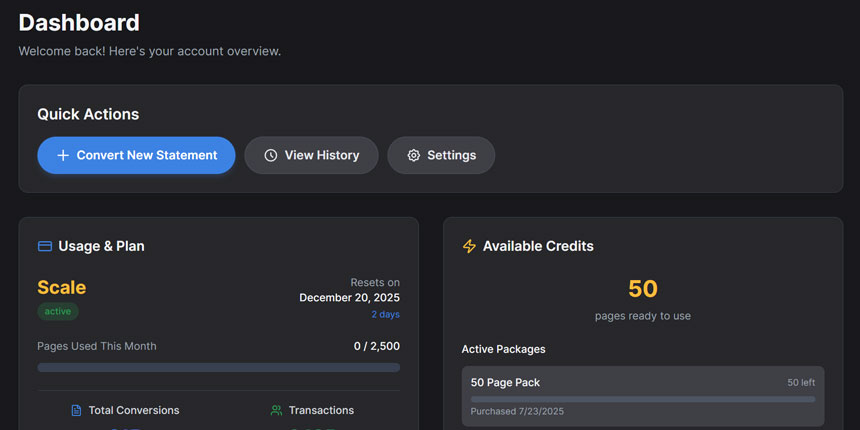Image resolution: width=860 pixels, height=430 pixels.
Task: Click the large yellow 50 credits number
Action: 643,288
